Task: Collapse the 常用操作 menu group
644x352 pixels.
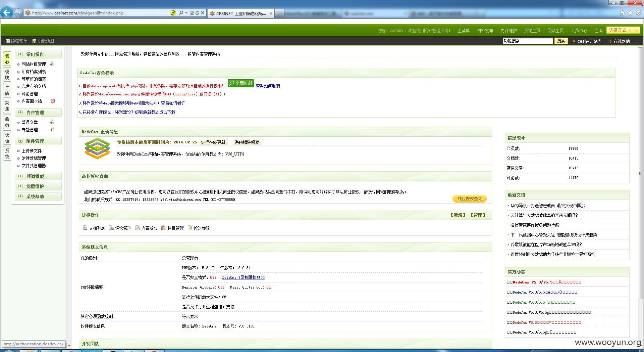Action: coord(20,54)
